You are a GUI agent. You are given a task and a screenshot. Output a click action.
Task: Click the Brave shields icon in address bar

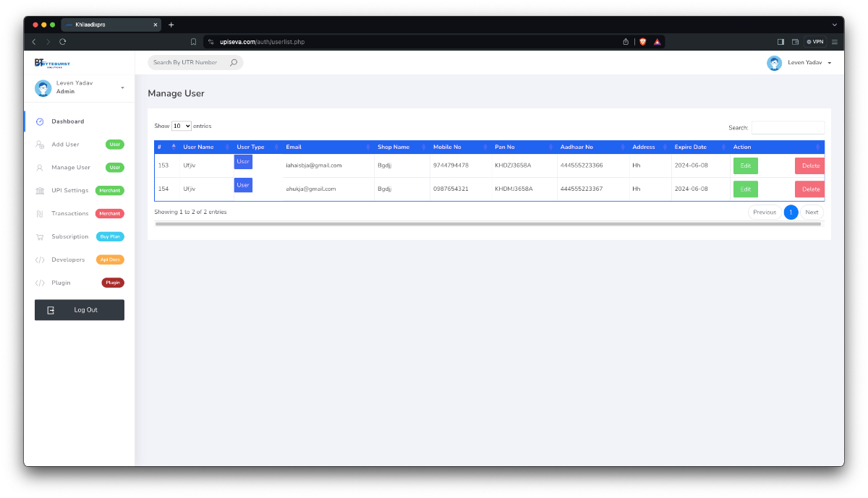point(642,42)
